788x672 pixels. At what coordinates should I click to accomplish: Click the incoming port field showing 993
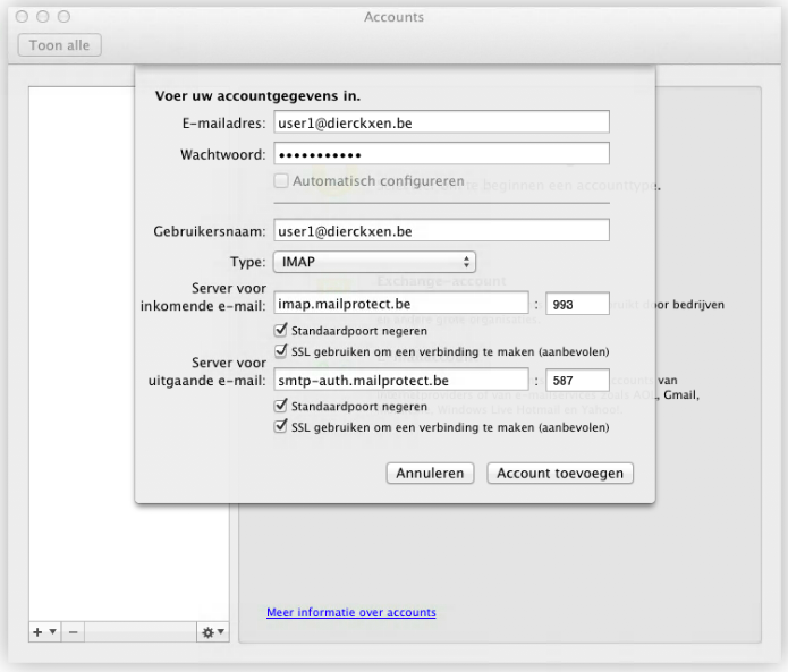[x=577, y=304]
